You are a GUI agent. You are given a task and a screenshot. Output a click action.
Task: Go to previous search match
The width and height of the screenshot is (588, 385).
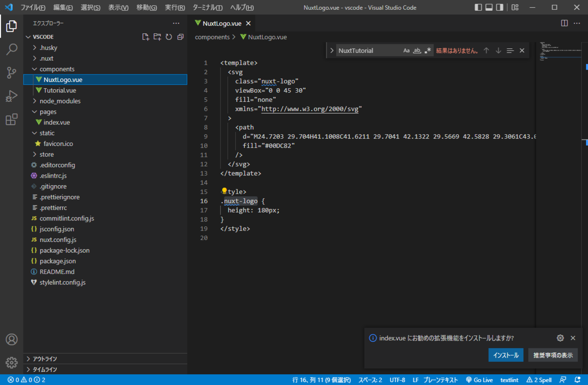(x=487, y=50)
